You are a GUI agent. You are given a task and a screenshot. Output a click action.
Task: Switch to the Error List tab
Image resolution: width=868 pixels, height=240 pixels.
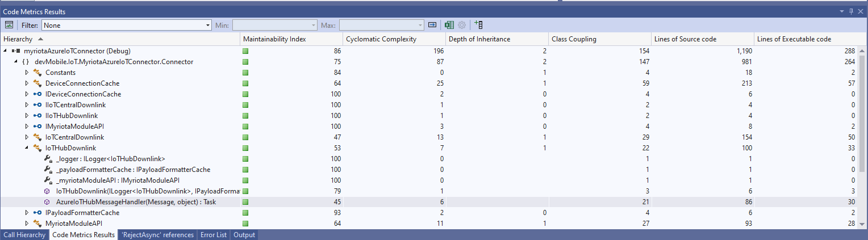[x=213, y=235]
